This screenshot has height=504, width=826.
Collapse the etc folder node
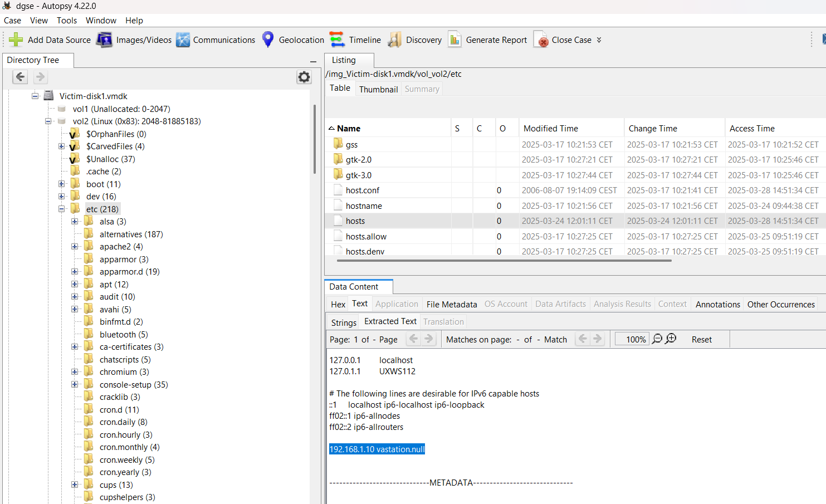click(x=62, y=209)
